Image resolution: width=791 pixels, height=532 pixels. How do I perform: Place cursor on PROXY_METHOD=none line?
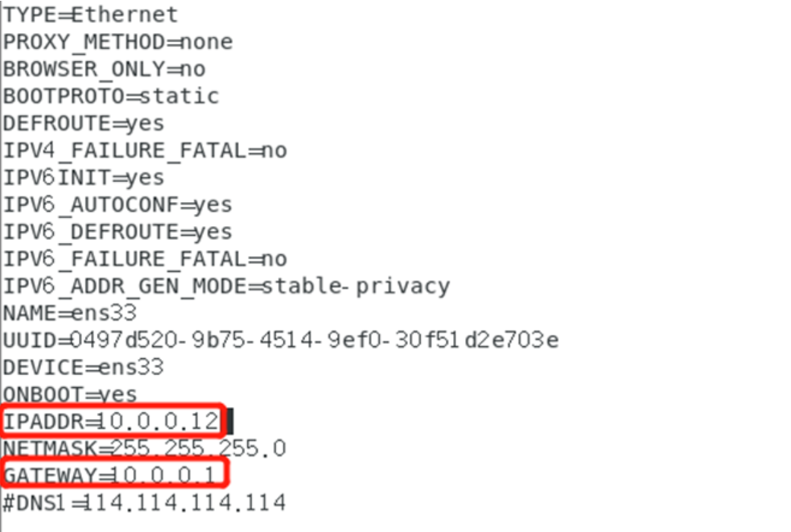tap(118, 42)
